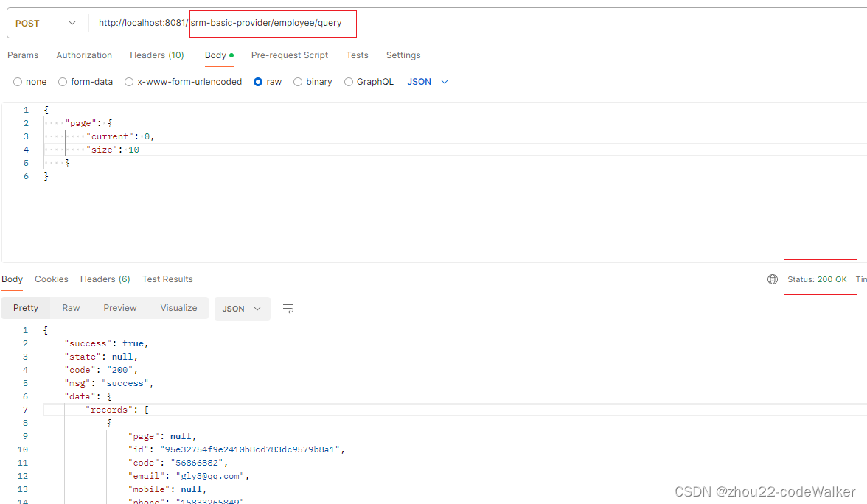867x504 pixels.
Task: Click the "current": 0 line in request body
Action: (120, 136)
